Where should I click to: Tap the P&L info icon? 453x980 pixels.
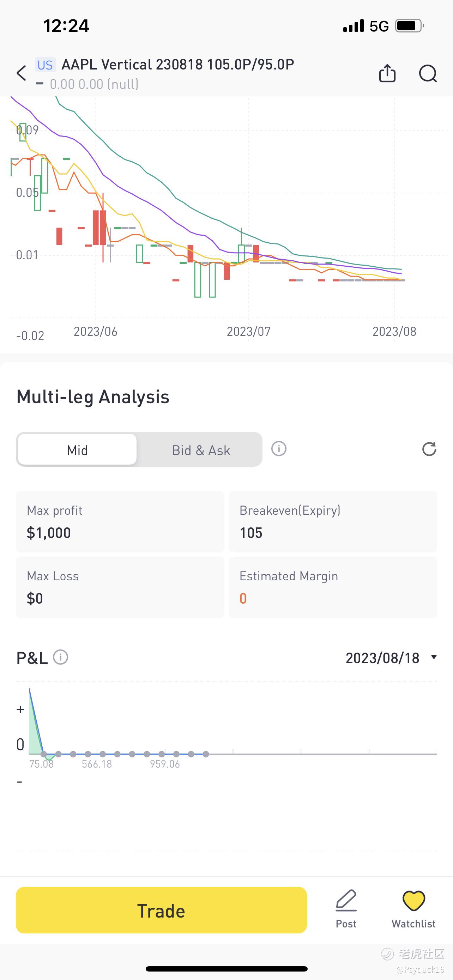click(60, 657)
